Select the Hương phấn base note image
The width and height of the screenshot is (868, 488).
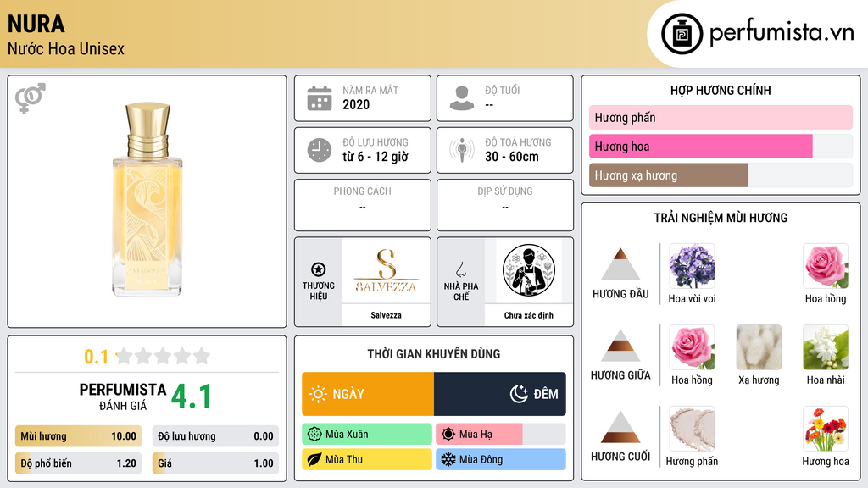click(x=692, y=429)
